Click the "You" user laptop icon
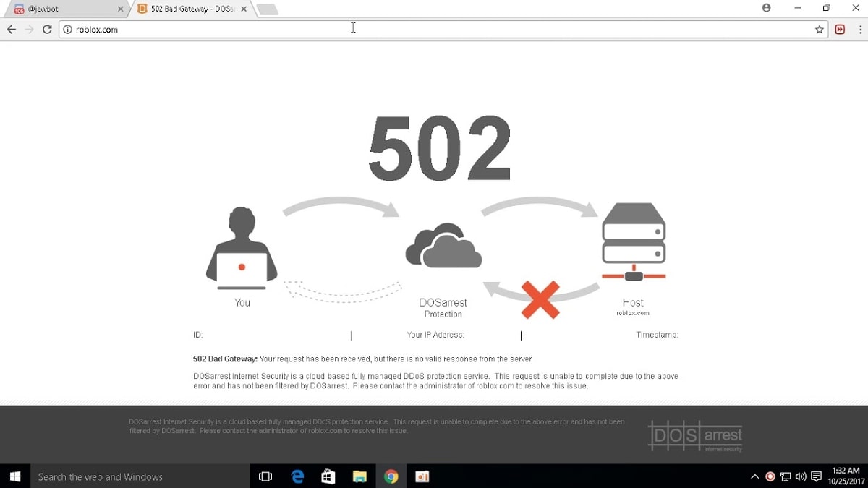 (x=242, y=248)
